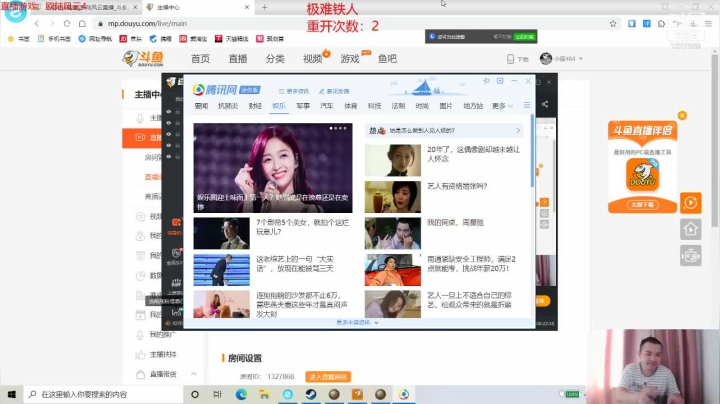
Task: Open the username dropdown arrow in header
Action: click(581, 59)
